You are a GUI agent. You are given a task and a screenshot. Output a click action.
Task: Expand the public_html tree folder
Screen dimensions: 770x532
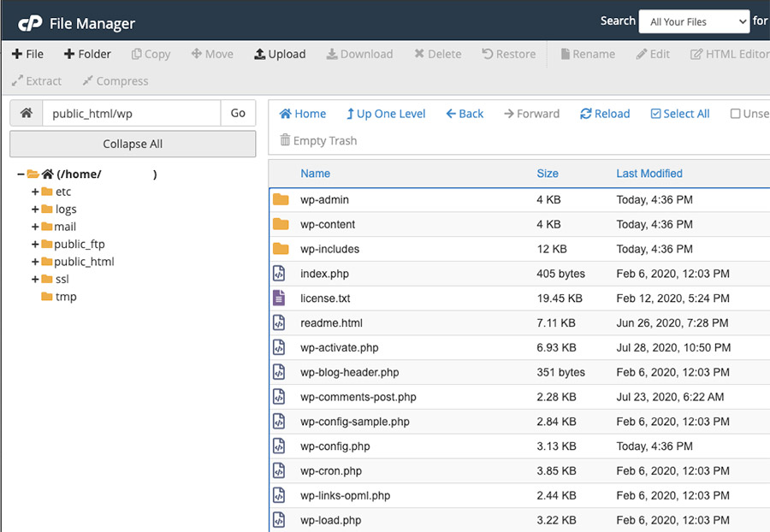click(x=35, y=262)
